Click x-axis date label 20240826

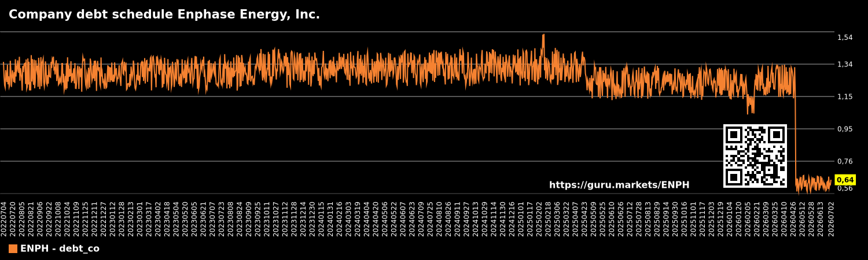(x=448, y=219)
